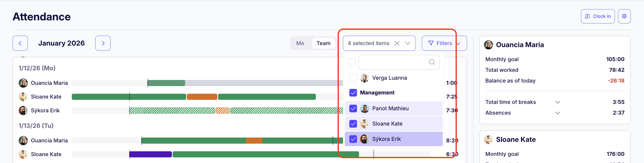The width and height of the screenshot is (644, 163).
Task: Click Sloane Kate's avatar in summary card
Action: tap(488, 140)
